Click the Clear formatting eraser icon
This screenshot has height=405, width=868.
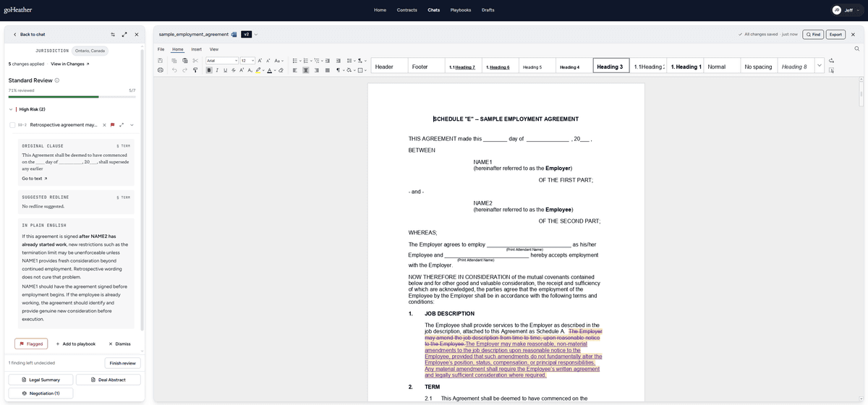coord(281,70)
